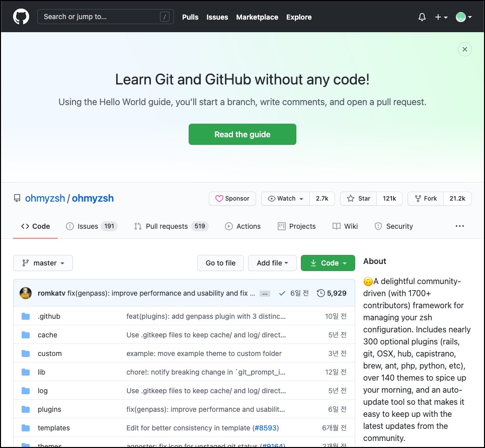Viewport: 485px width, 448px height.
Task: Select the Code tab
Action: click(36, 226)
